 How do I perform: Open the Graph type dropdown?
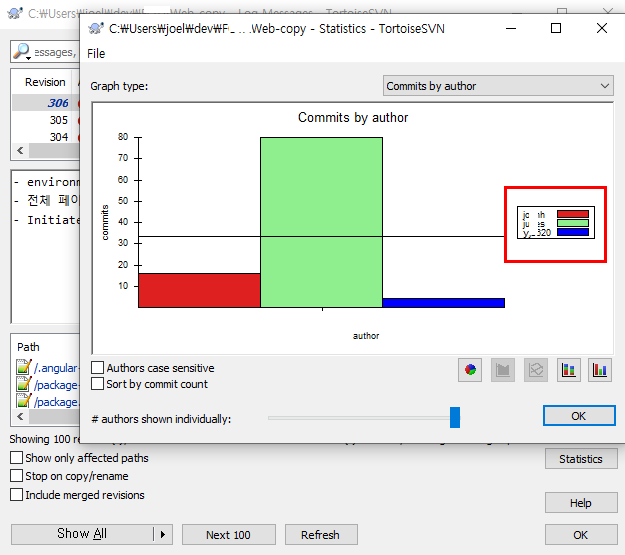[498, 86]
